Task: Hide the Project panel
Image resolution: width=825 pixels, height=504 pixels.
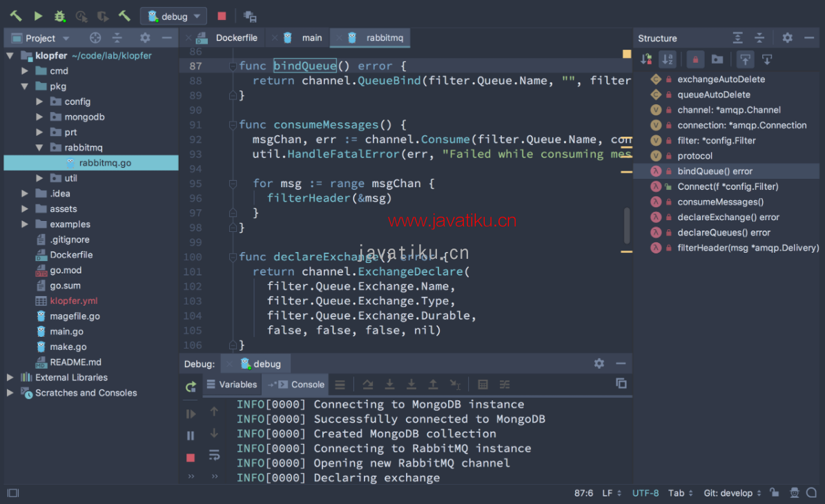Action: [x=167, y=38]
